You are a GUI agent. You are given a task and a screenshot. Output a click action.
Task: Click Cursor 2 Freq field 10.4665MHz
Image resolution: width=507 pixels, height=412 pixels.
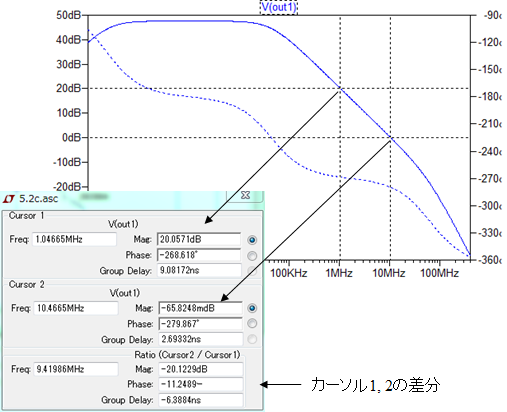pyautogui.click(x=76, y=308)
